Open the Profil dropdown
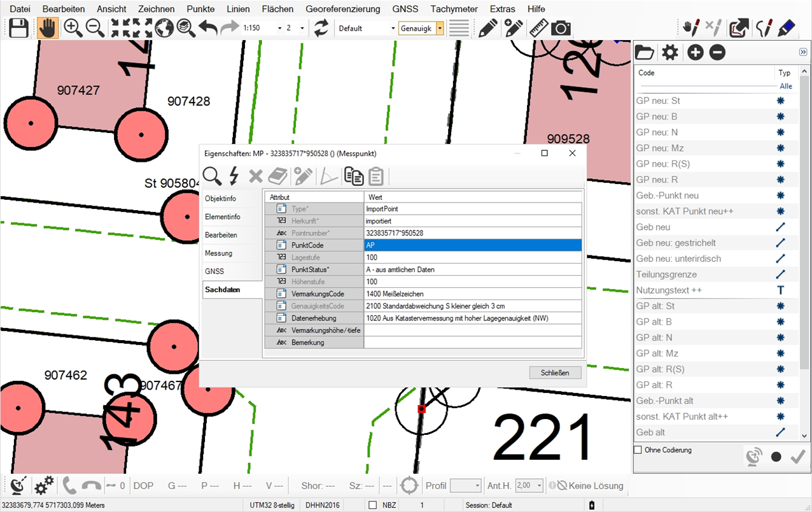This screenshot has height=512, width=812. 477,486
